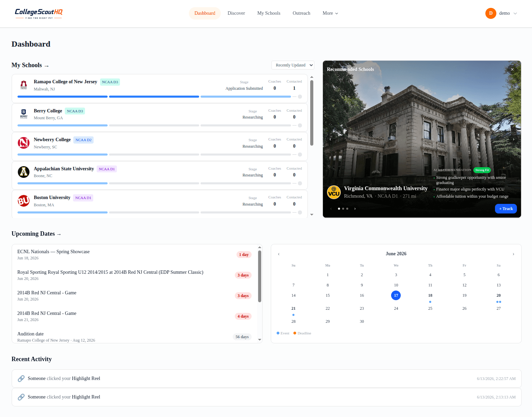Click the demo user avatar

pos(491,13)
